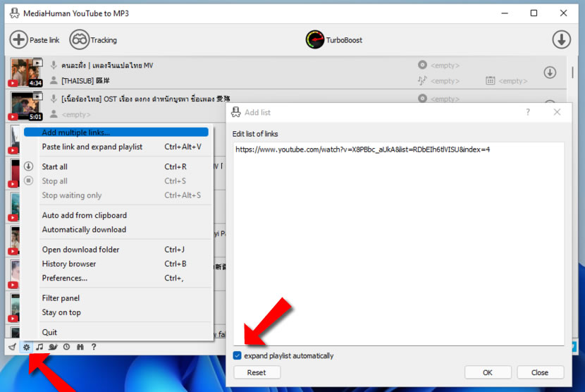Click the thumbnail of the 5:01 video
The width and height of the screenshot is (585, 392).
coord(25,106)
